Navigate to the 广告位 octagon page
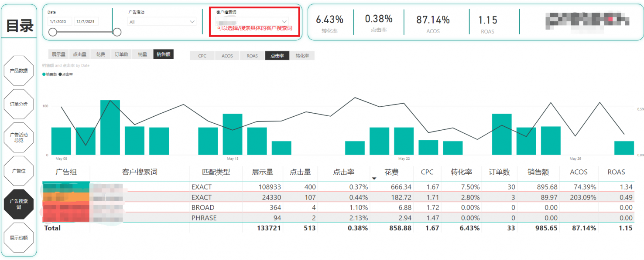The image size is (644, 260). pyautogui.click(x=19, y=171)
